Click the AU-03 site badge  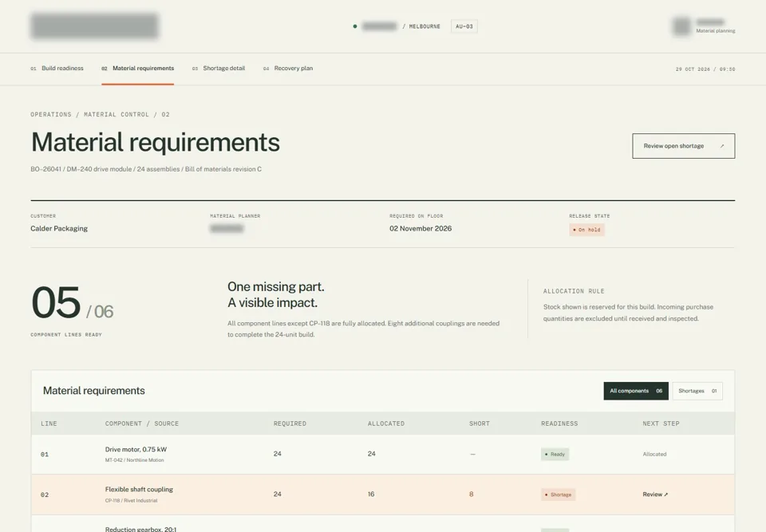point(464,26)
